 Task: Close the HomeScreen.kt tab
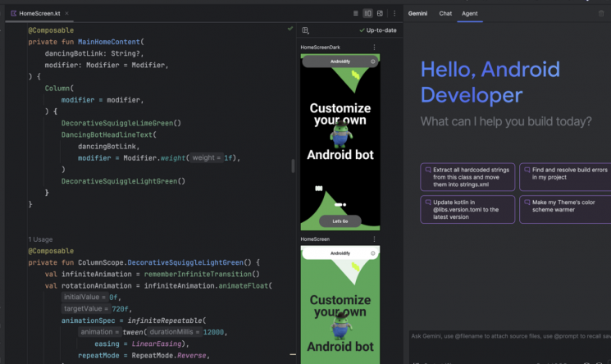pyautogui.click(x=66, y=13)
